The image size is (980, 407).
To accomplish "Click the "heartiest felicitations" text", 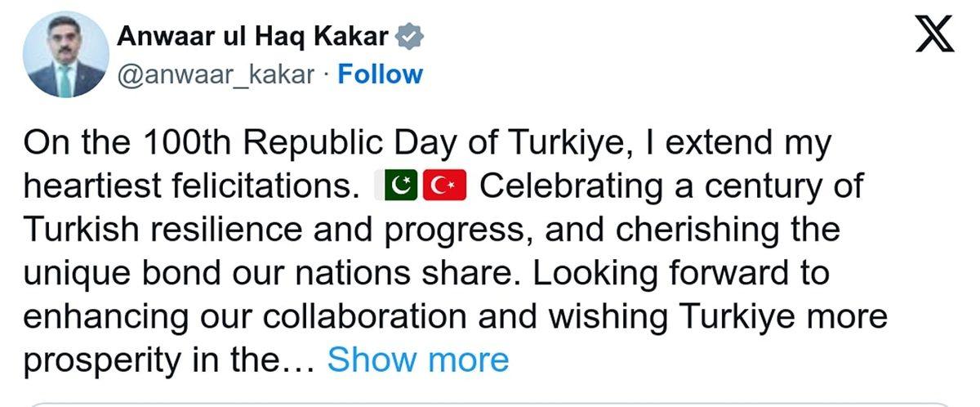I will click(189, 187).
